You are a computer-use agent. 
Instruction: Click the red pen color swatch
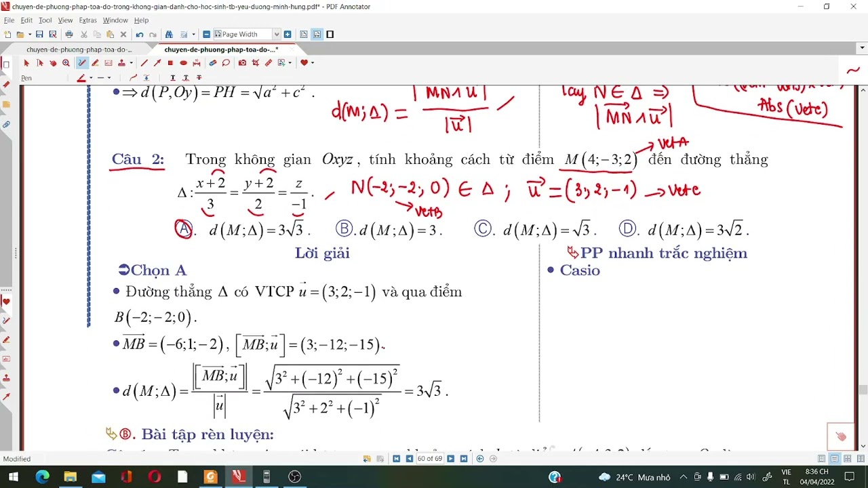[81, 78]
